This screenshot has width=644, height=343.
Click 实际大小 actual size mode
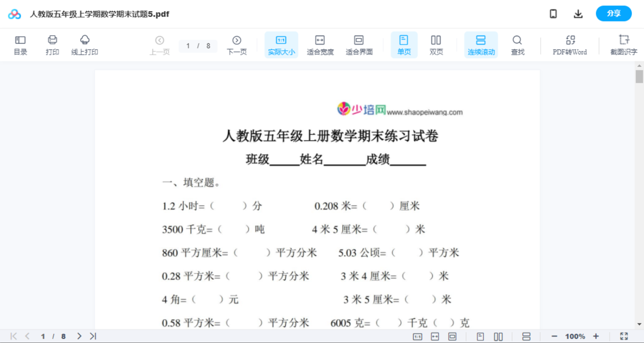point(281,45)
